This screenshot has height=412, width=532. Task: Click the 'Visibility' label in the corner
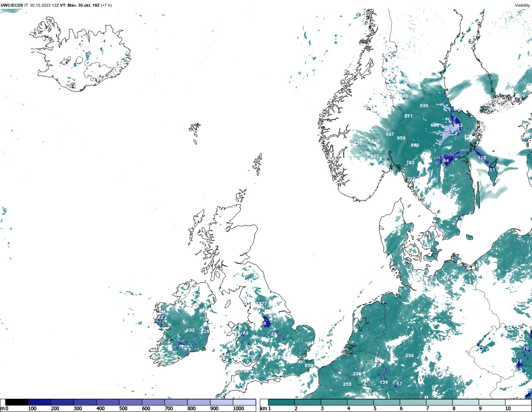[x=522, y=5]
